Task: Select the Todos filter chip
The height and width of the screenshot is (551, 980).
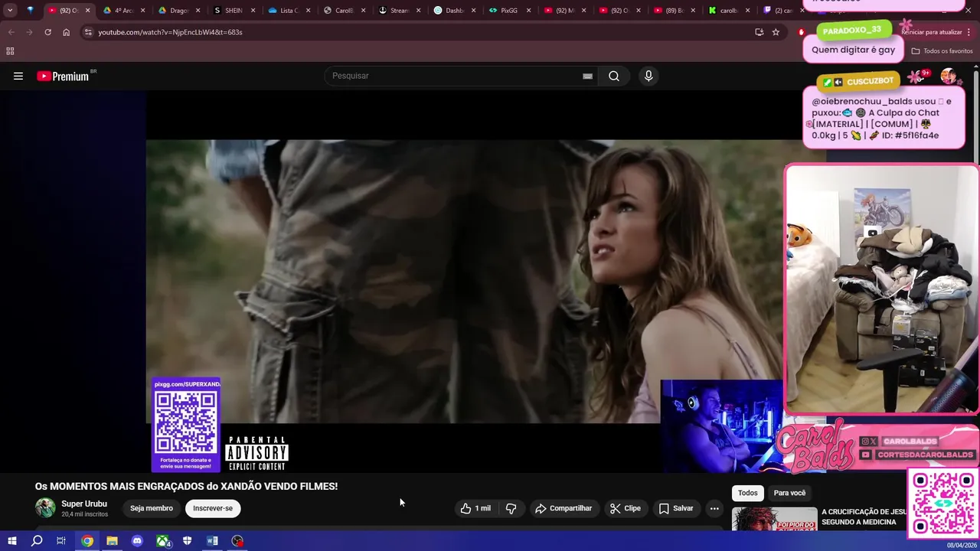Action: pos(748,493)
